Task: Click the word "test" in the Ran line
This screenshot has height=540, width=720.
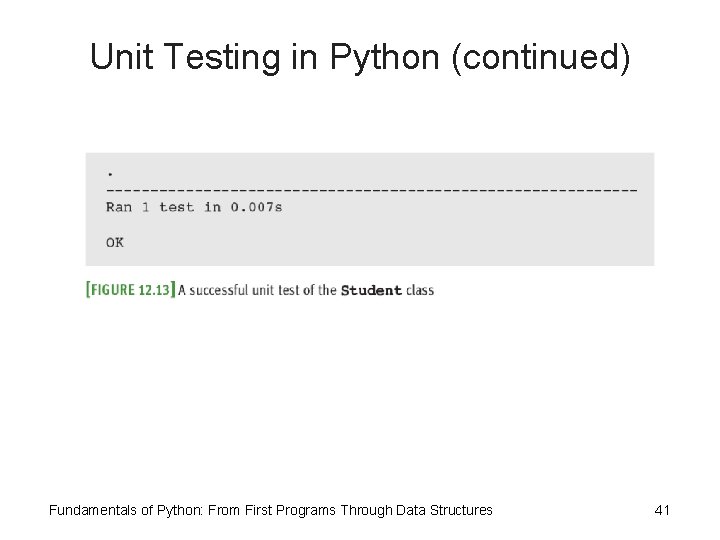Action: [x=176, y=207]
